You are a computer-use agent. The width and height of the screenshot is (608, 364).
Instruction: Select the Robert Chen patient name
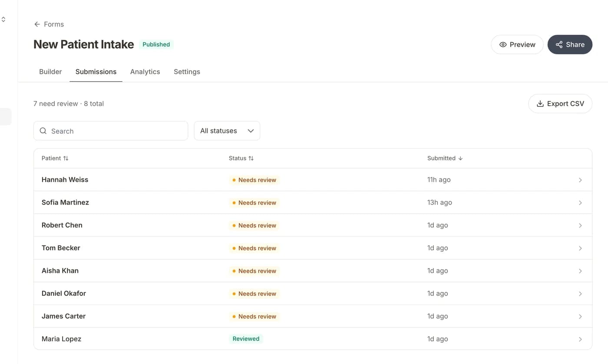[x=62, y=225]
